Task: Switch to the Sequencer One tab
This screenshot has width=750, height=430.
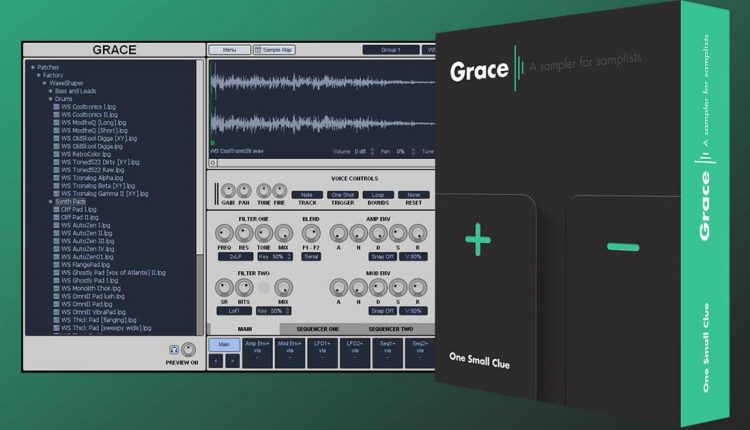Action: coord(318,328)
